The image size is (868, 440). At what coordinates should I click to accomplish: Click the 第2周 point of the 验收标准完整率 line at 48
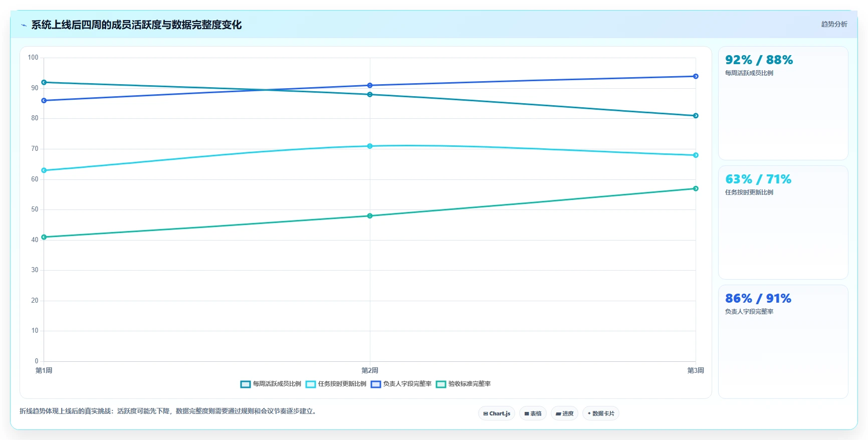coord(370,216)
